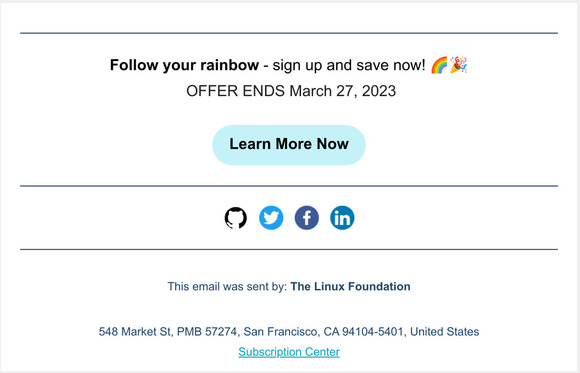The image size is (580, 373).
Task: Click the sign up and save now text
Action: (349, 65)
